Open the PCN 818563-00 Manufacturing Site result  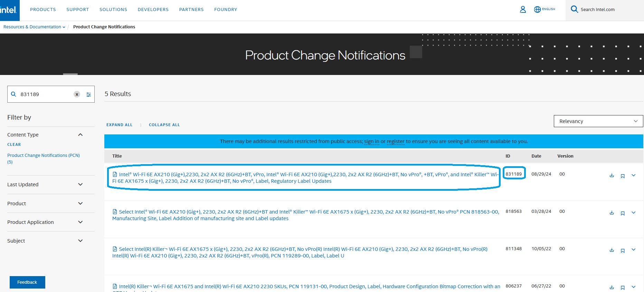coord(306,215)
